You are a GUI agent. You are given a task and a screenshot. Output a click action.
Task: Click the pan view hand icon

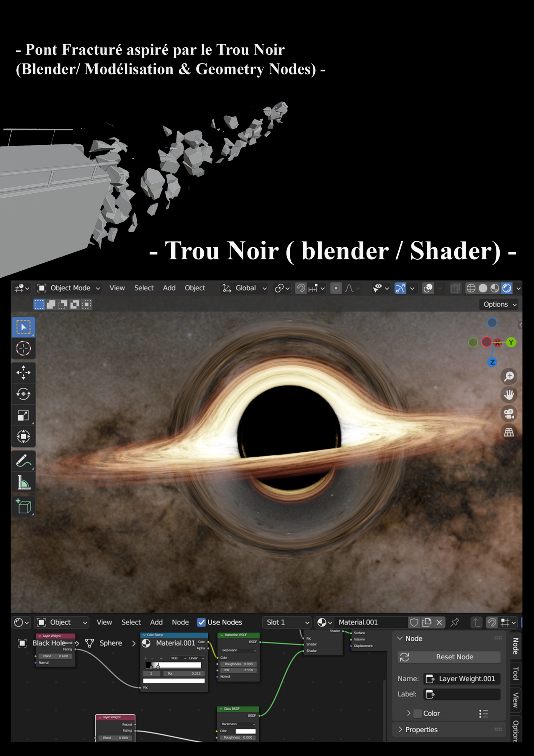(509, 395)
